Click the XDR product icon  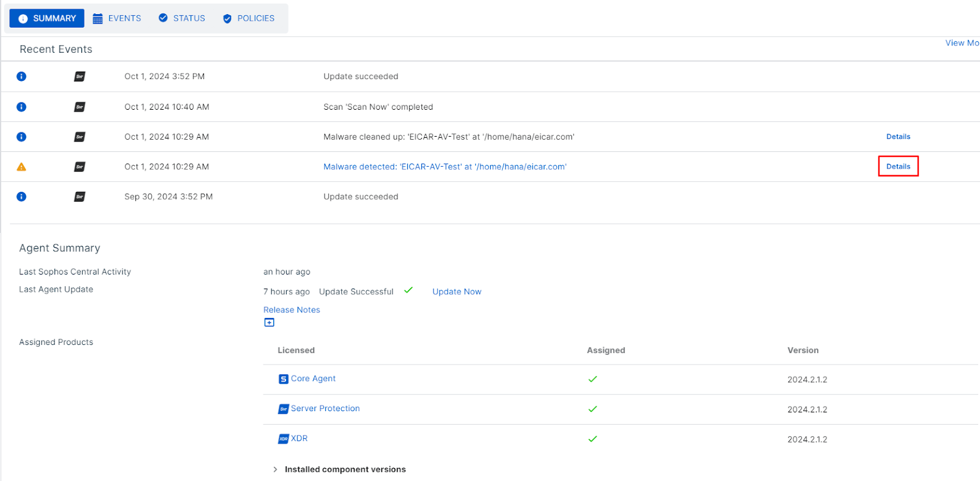pos(284,439)
